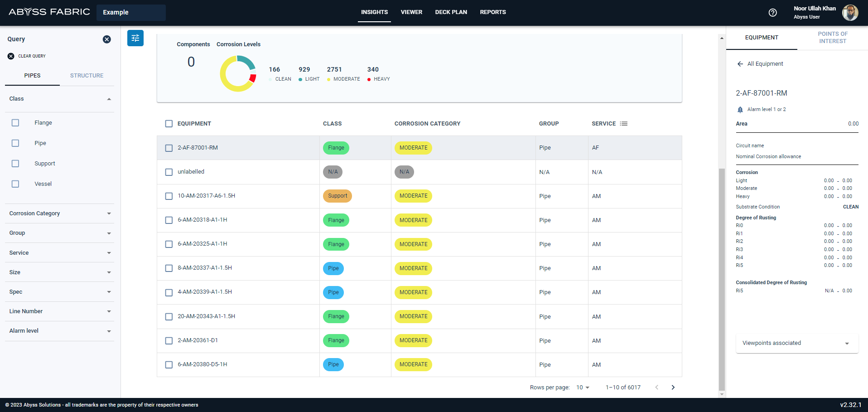The image size is (868, 412).
Task: Click the scrollbar down arrow
Action: coord(722,394)
